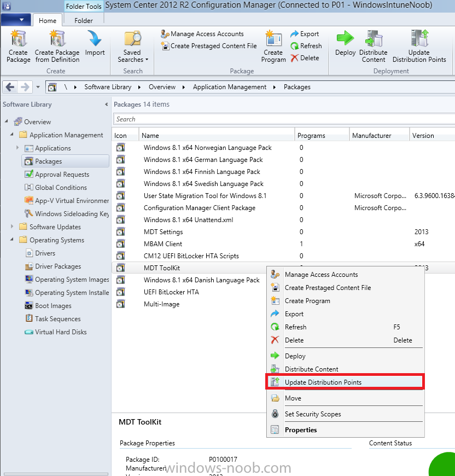Choose Distribute Content in context menu
455x476 pixels.
345,369
